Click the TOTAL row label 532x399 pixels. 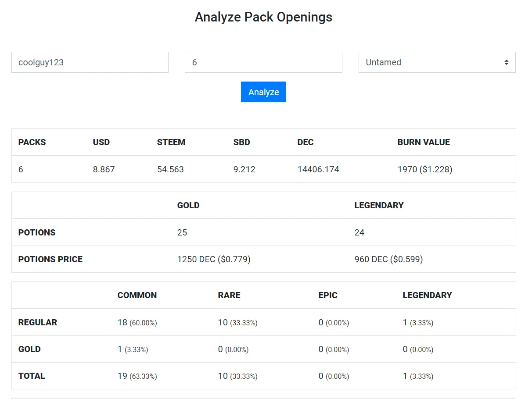point(32,376)
